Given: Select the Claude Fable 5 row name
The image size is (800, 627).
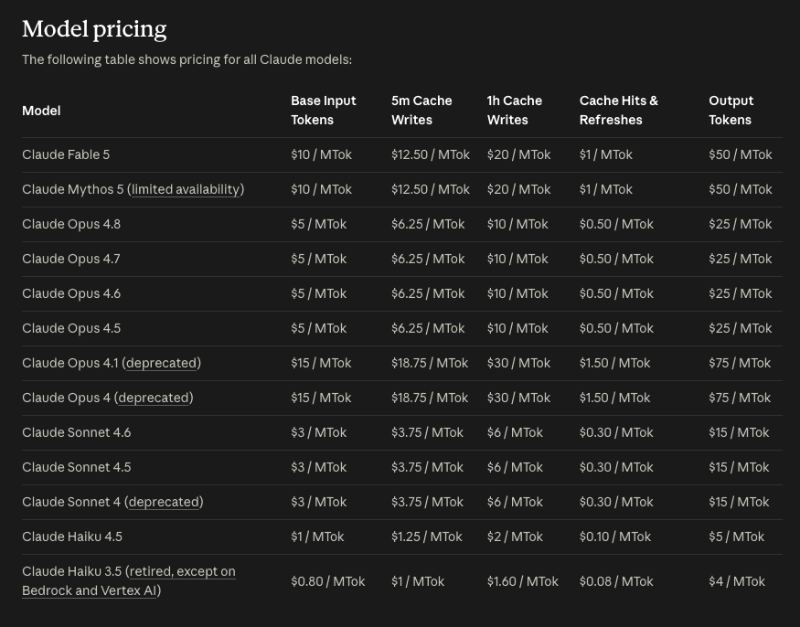Looking at the screenshot, I should tap(66, 155).
